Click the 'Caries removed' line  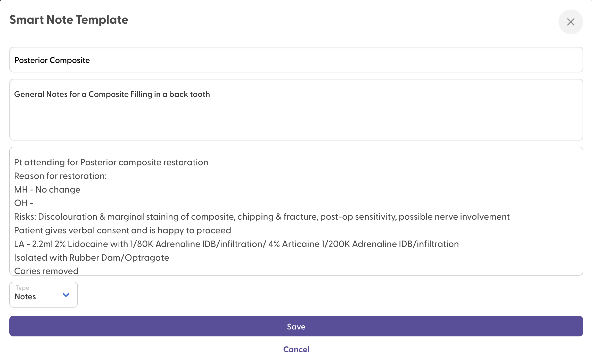[46, 271]
